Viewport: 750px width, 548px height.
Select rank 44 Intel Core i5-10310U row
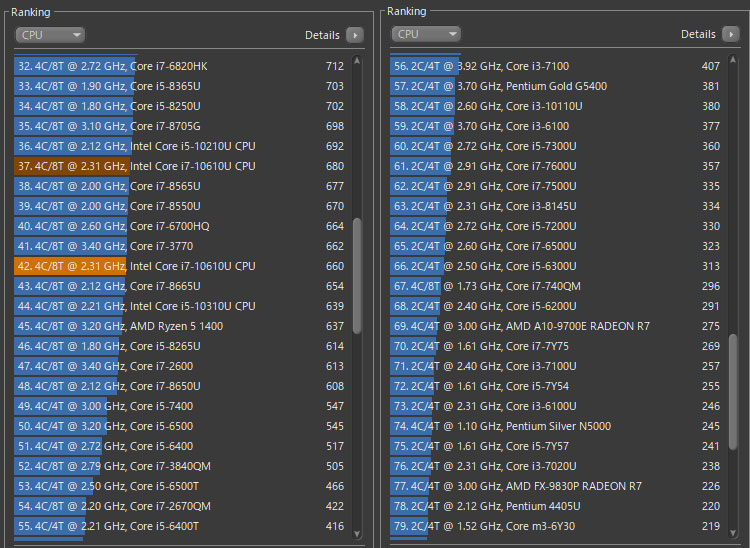coord(181,306)
